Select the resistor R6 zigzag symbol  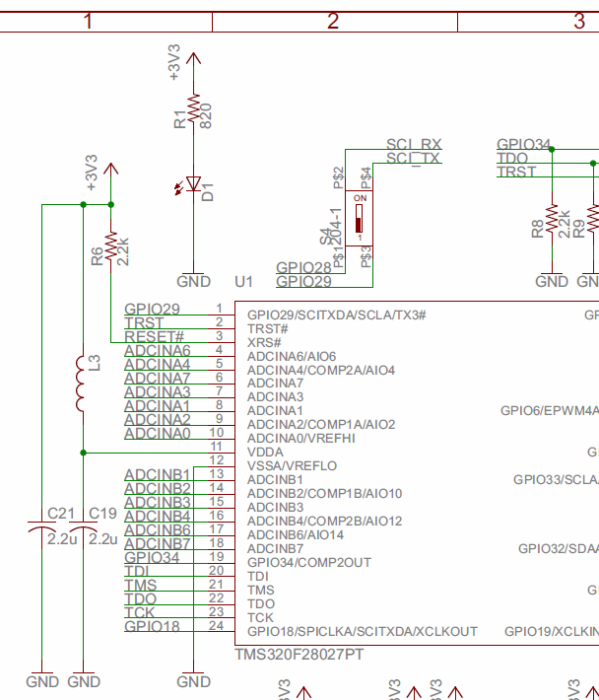pyautogui.click(x=110, y=245)
